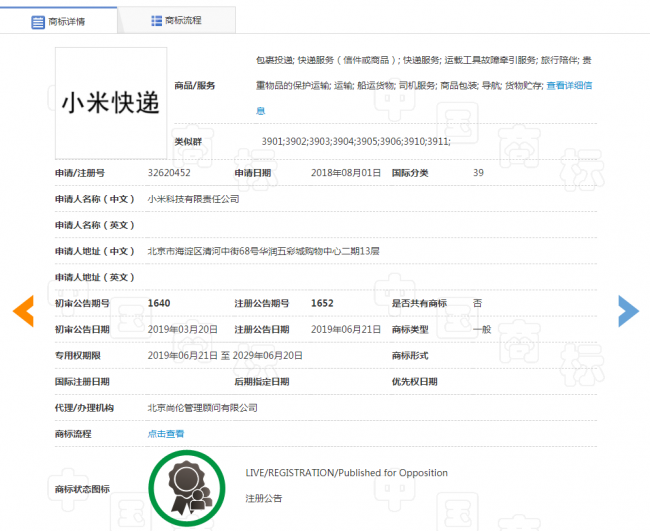Click 点击查看 trademark process link
Image resolution: width=650 pixels, height=531 pixels.
click(166, 434)
